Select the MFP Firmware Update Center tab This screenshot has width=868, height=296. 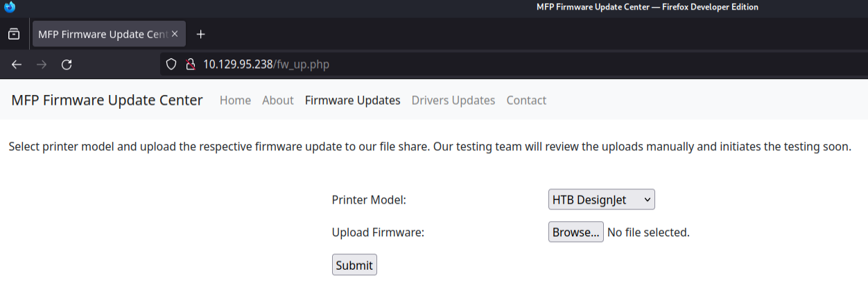click(101, 34)
